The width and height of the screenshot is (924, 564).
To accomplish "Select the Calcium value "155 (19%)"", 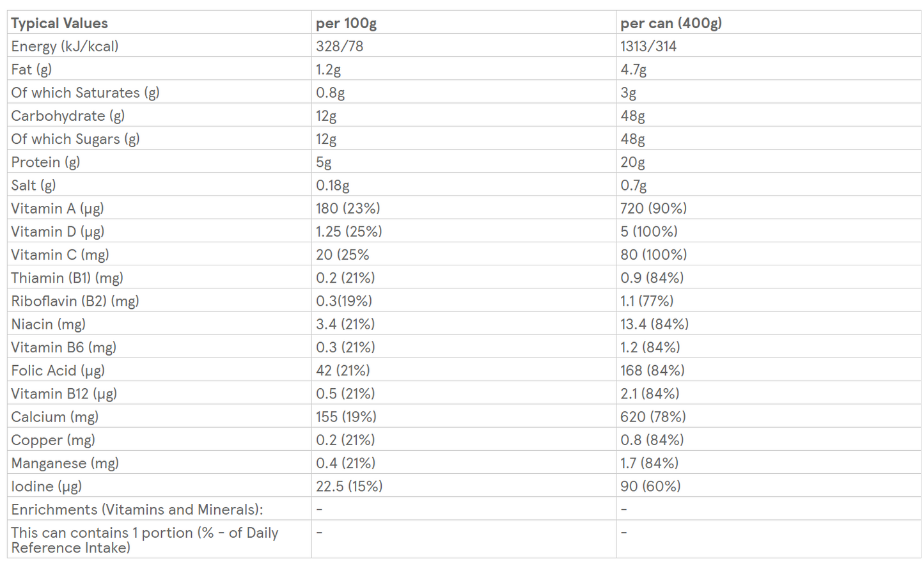I will 346,417.
